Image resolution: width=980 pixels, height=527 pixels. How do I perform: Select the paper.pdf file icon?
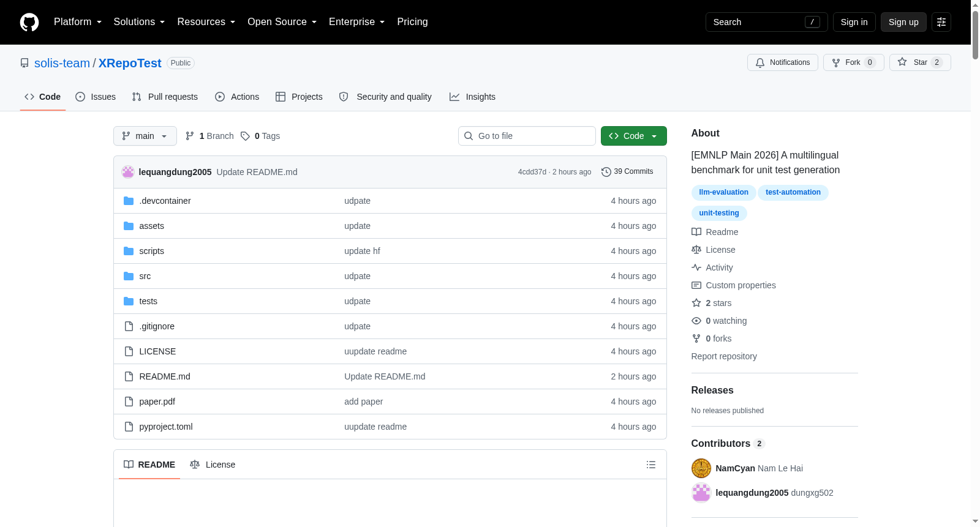tap(129, 402)
